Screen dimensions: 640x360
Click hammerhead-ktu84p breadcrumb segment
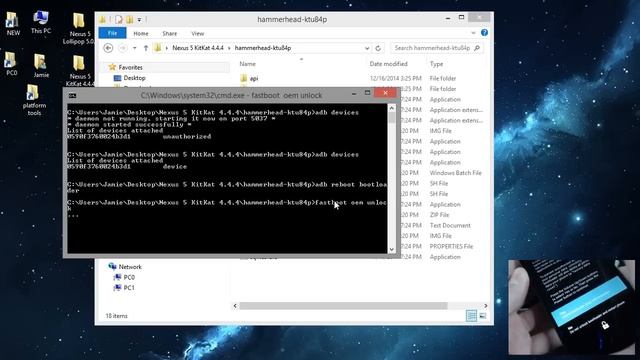click(263, 48)
